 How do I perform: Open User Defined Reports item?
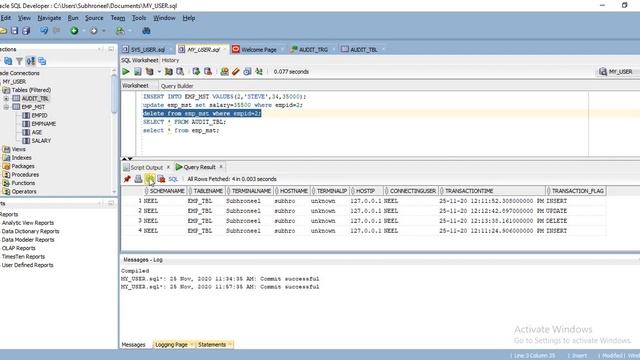(x=27, y=265)
